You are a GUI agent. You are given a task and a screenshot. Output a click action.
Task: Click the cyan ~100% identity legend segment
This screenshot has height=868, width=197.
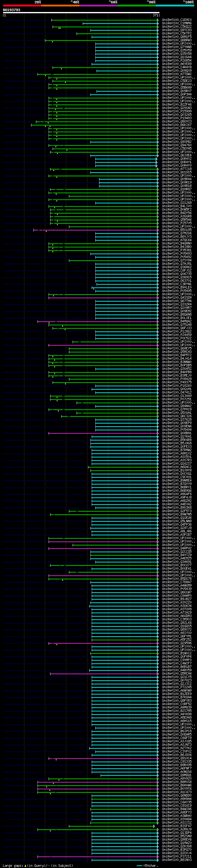click(175, 6)
